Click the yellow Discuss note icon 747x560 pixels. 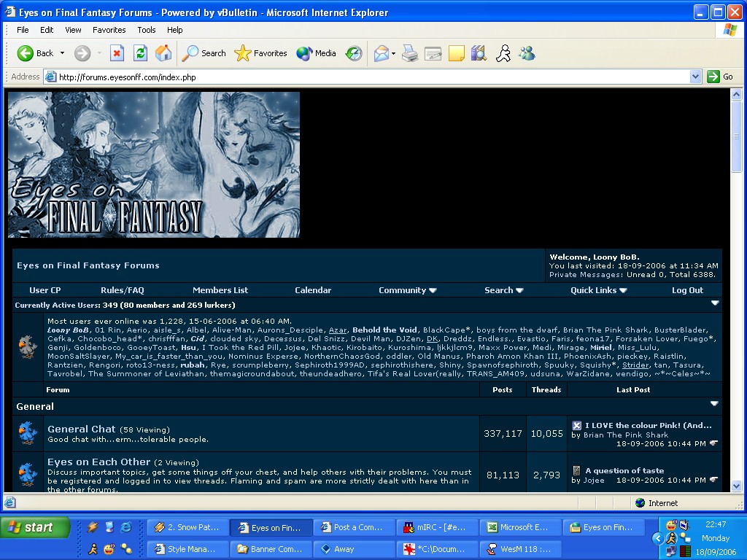[457, 53]
